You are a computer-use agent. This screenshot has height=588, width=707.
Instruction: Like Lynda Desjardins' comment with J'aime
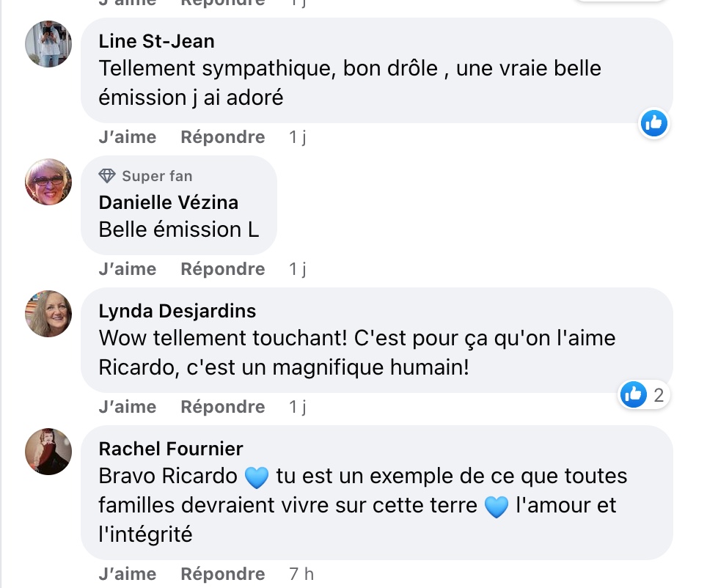tap(128, 407)
